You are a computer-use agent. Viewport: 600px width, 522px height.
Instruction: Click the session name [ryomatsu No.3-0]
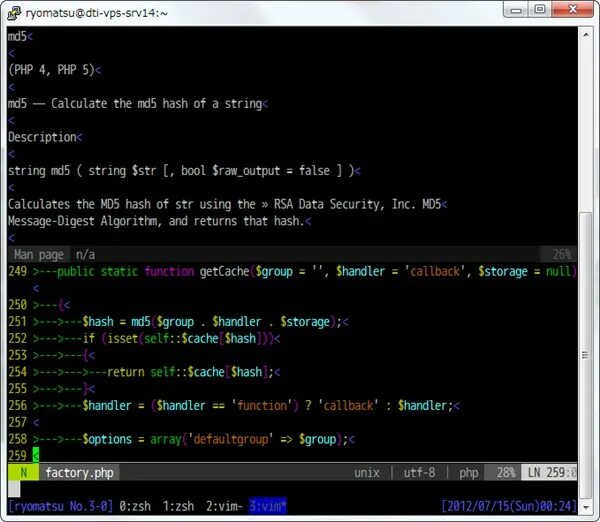[x=60, y=506]
